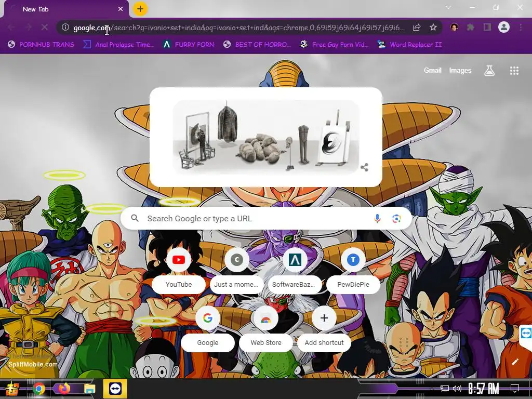Open Chrome from the taskbar
The image size is (532, 399).
[x=38, y=389]
